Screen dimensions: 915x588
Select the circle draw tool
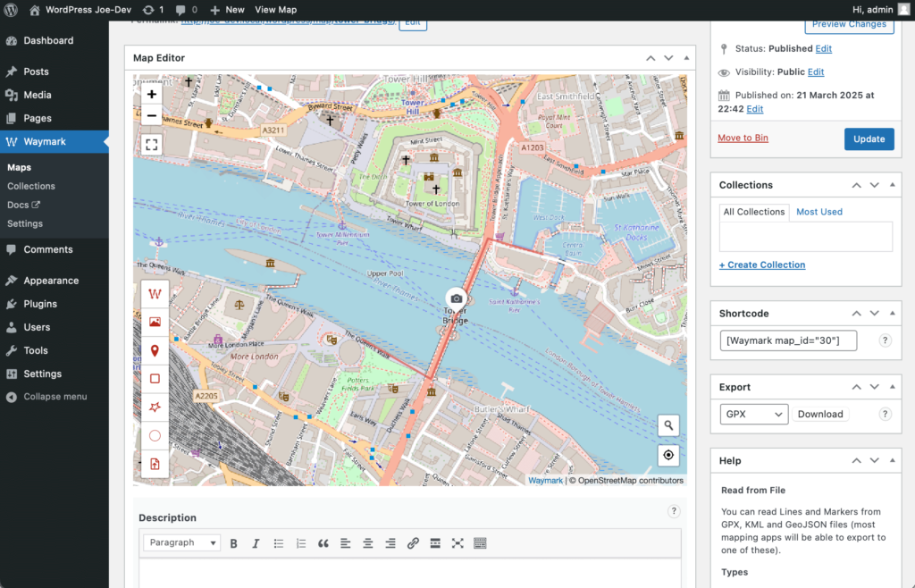[155, 436]
